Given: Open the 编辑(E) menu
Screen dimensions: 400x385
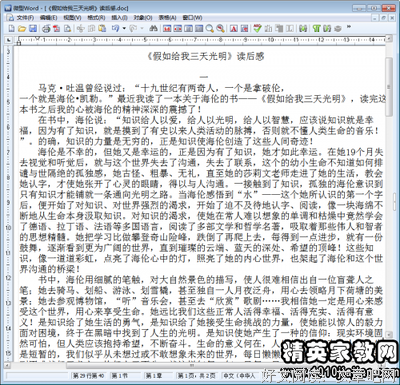Looking at the screenshot, I should pyautogui.click(x=49, y=18).
